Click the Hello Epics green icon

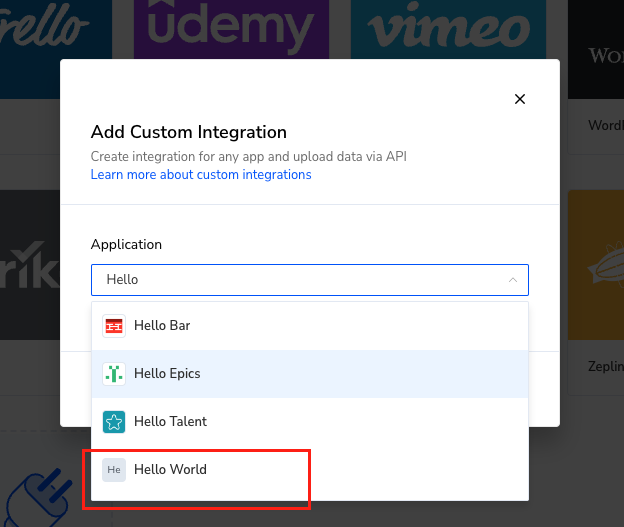114,374
